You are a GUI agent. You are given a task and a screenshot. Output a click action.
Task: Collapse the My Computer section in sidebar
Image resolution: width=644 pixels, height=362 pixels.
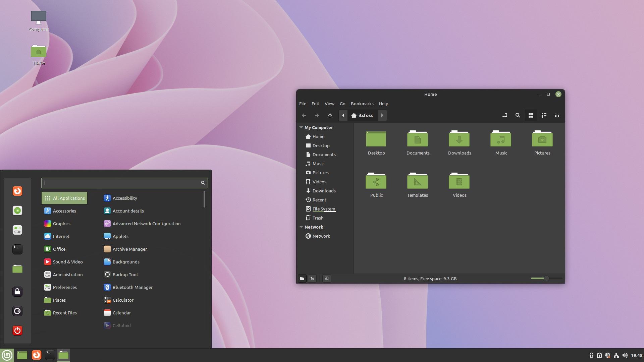(301, 127)
